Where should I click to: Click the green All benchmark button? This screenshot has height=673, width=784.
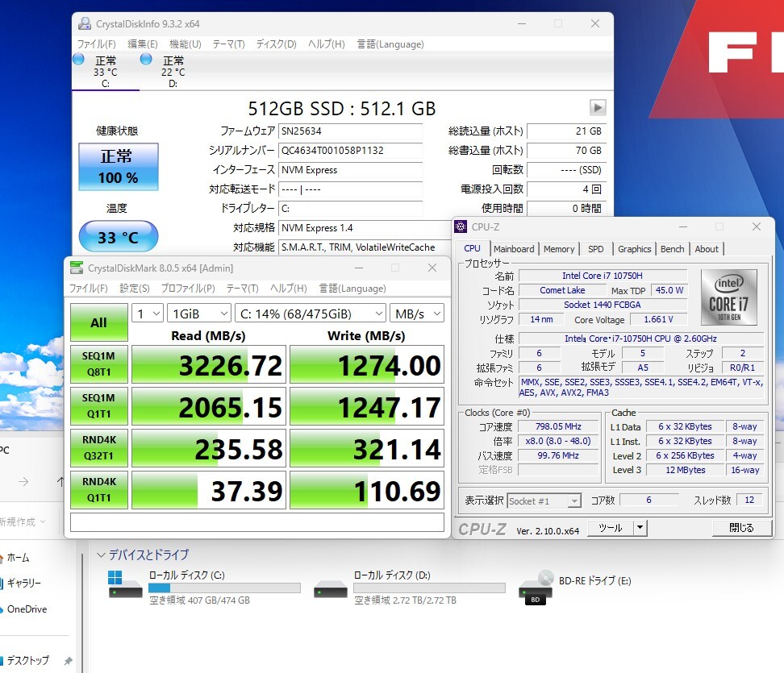98,322
